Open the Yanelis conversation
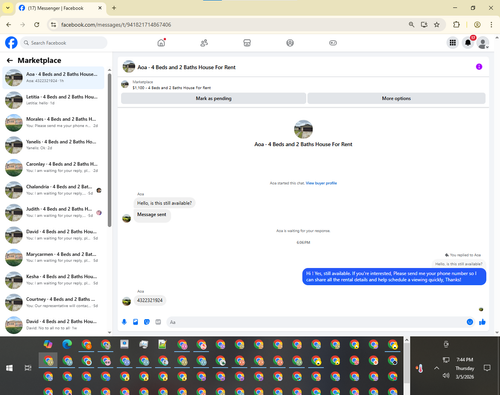 pos(53,145)
